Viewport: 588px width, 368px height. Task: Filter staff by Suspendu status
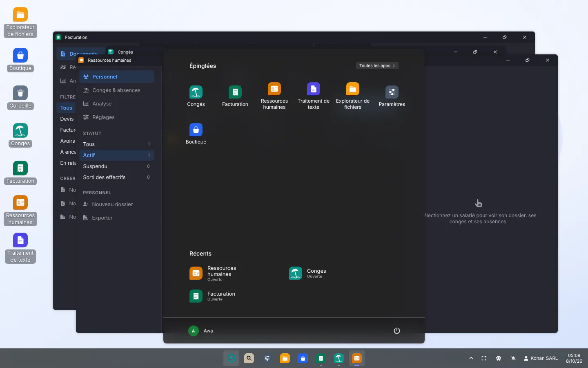[116, 166]
